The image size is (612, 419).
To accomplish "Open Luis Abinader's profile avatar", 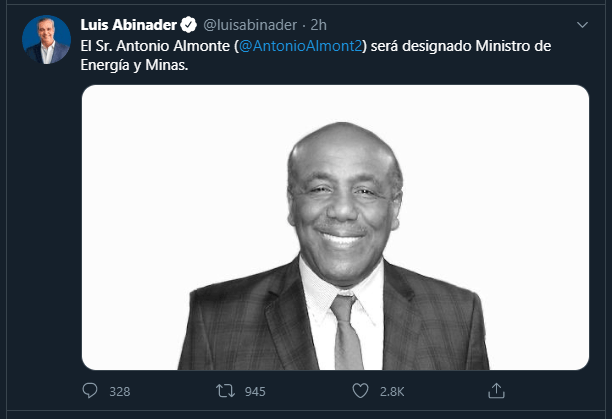I will pos(47,40).
